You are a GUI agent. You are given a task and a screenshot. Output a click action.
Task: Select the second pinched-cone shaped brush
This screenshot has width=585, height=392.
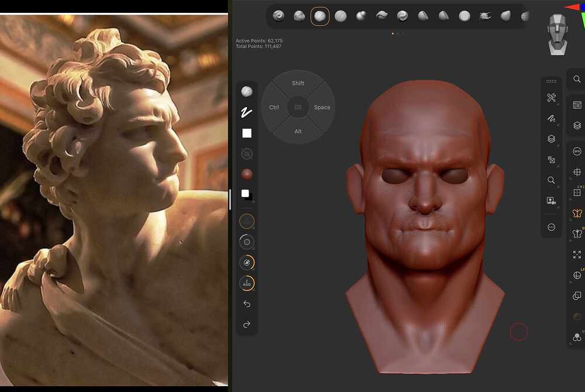coord(443,16)
